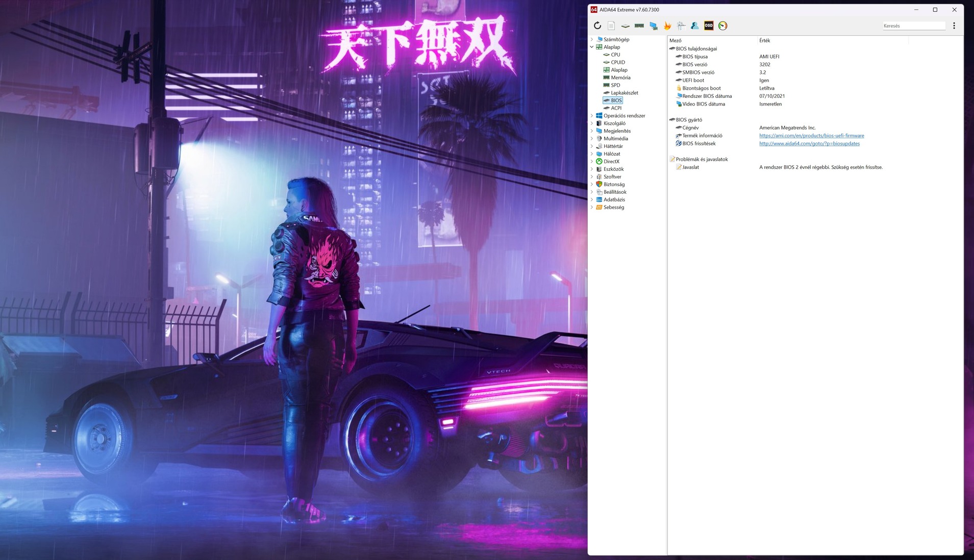
Task: Click the Biztonság shield icon
Action: pos(599,185)
